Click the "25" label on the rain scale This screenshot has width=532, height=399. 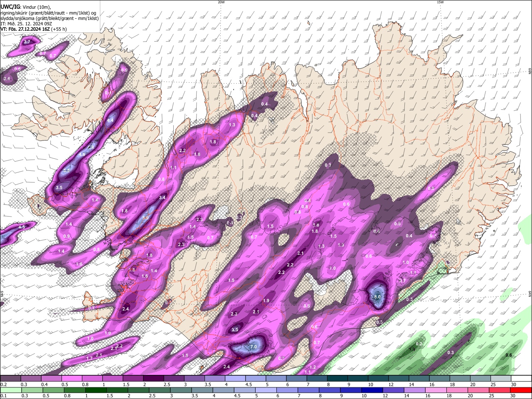pyautogui.click(x=493, y=396)
